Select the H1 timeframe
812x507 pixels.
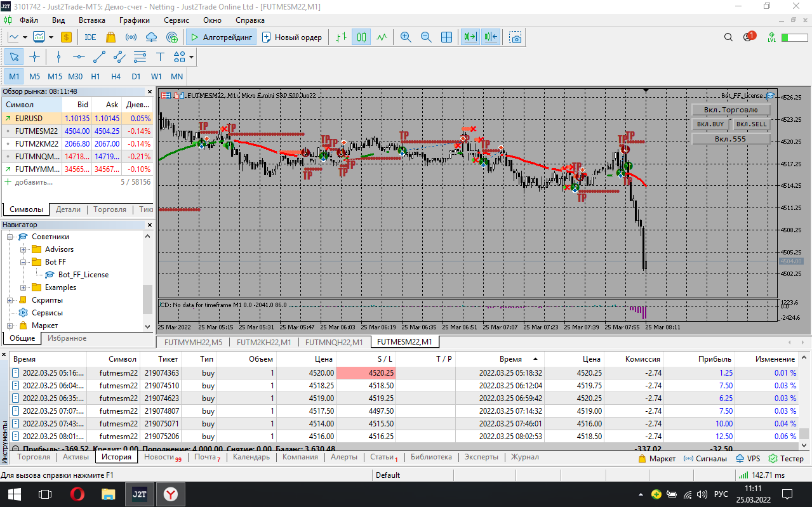click(95, 76)
